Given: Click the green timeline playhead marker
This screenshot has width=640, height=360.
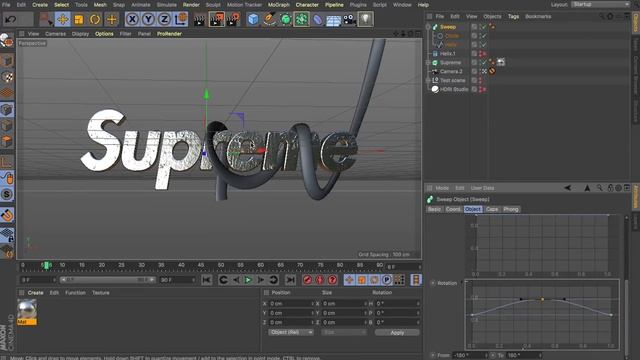Looking at the screenshot, I should [x=46, y=266].
